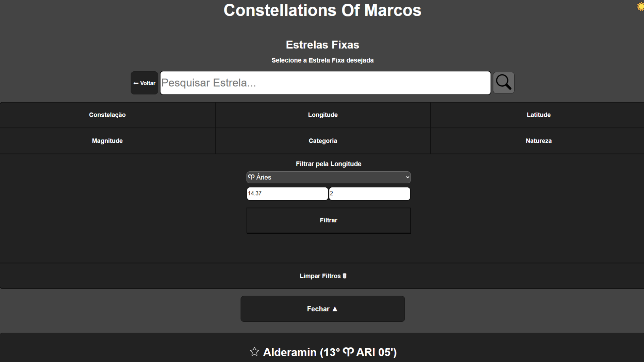Collapse the panel with the Fechar button
This screenshot has height=362, width=644.
tap(322, 309)
